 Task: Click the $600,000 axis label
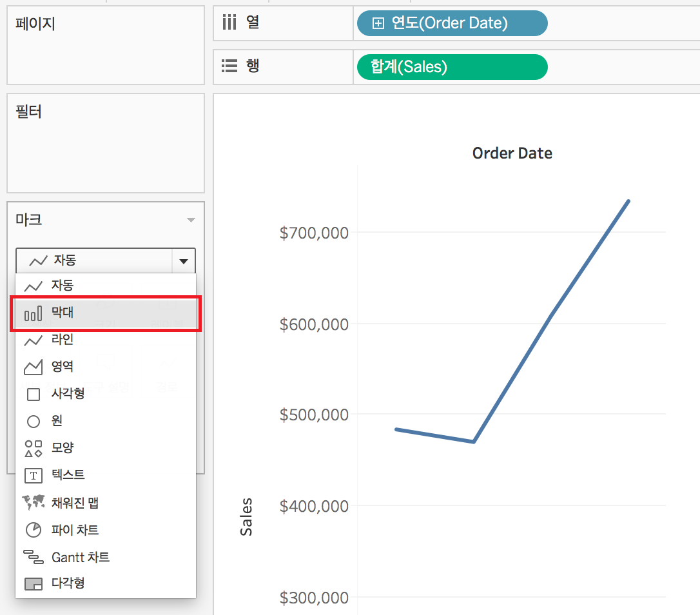coord(314,324)
